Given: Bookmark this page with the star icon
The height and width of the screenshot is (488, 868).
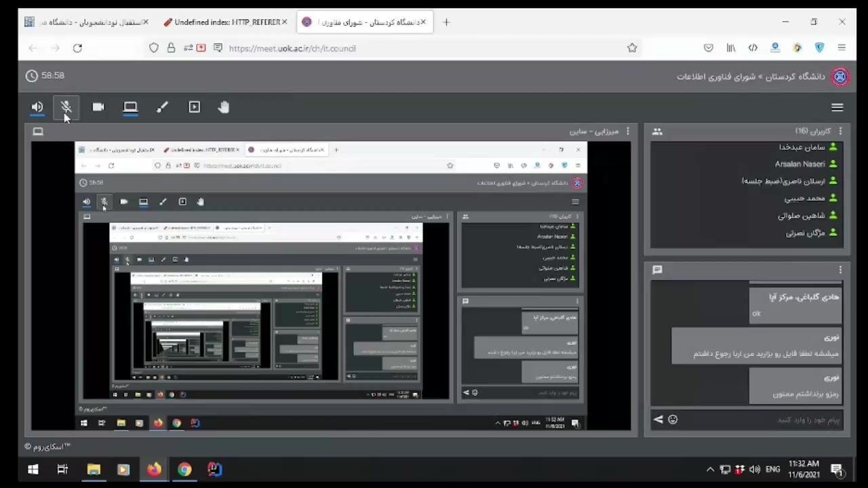Looking at the screenshot, I should point(632,48).
